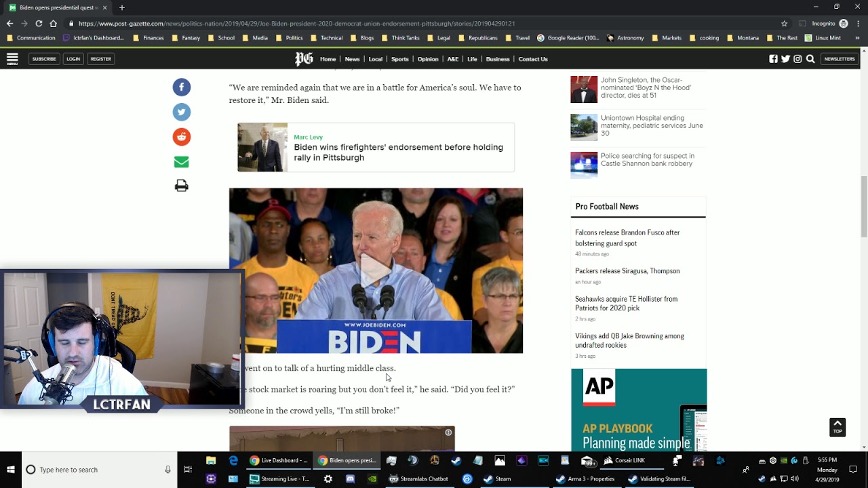Open the Communication bookmarks folder

click(x=31, y=38)
